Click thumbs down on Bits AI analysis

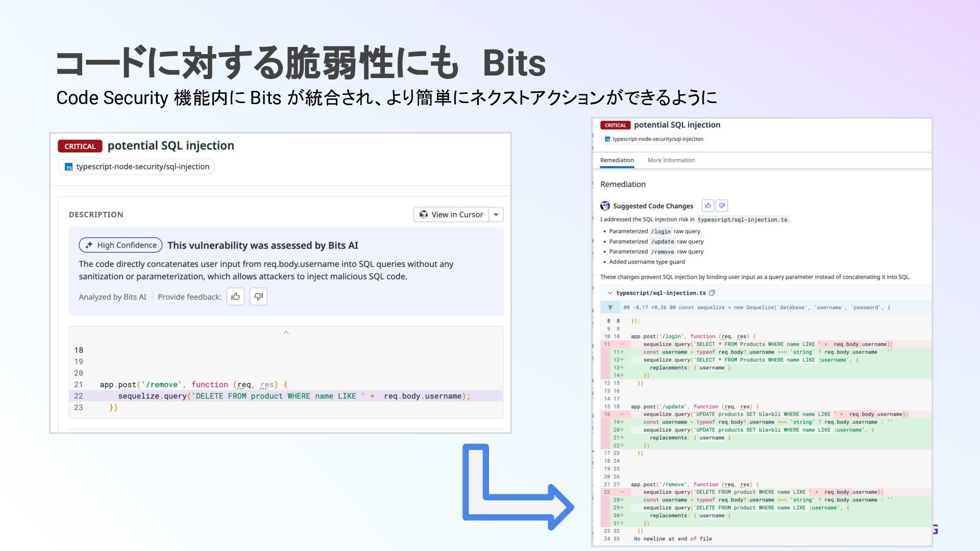pyautogui.click(x=258, y=297)
